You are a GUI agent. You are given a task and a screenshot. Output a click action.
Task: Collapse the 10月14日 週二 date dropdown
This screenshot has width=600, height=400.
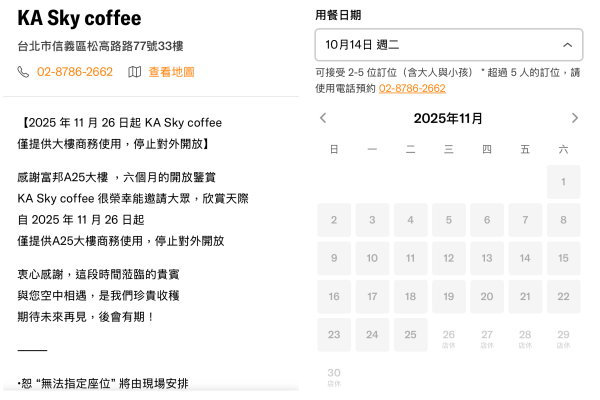click(x=449, y=45)
